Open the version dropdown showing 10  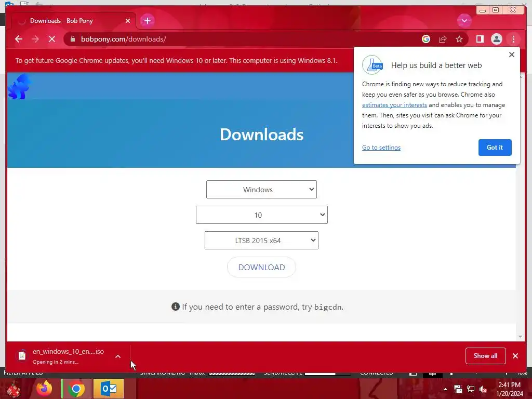coord(262,215)
